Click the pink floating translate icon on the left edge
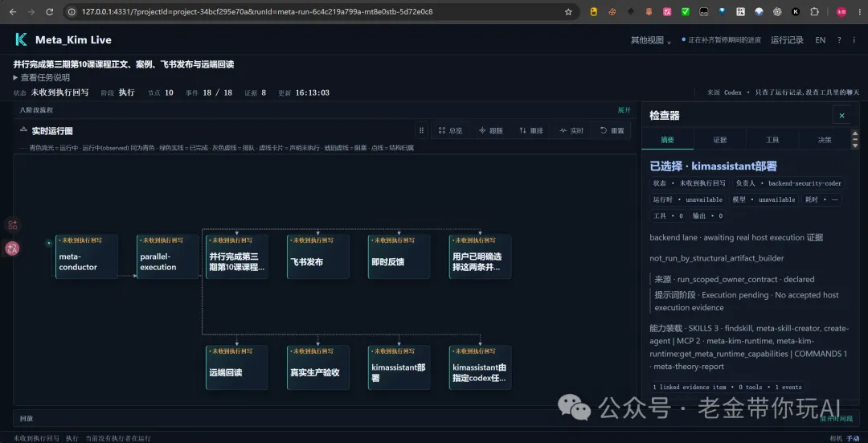The width and height of the screenshot is (868, 443). [x=12, y=248]
